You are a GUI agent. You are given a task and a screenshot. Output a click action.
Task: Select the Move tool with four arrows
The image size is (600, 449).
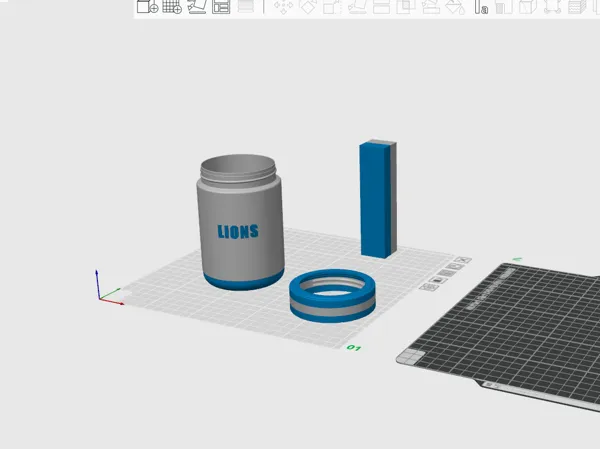(283, 7)
